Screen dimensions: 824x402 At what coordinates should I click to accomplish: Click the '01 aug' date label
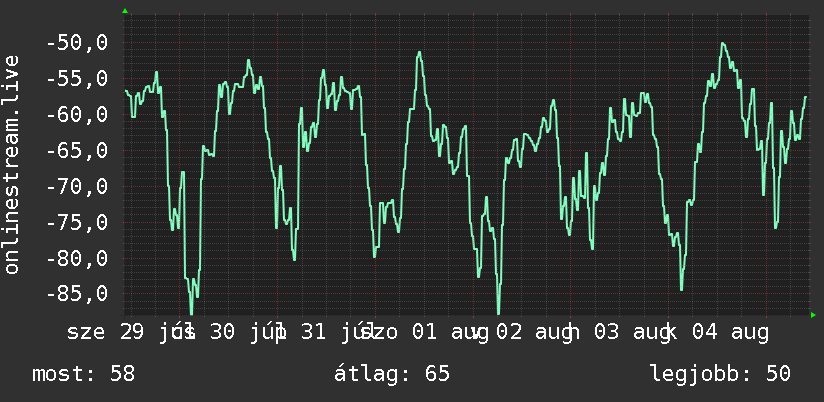click(451, 333)
